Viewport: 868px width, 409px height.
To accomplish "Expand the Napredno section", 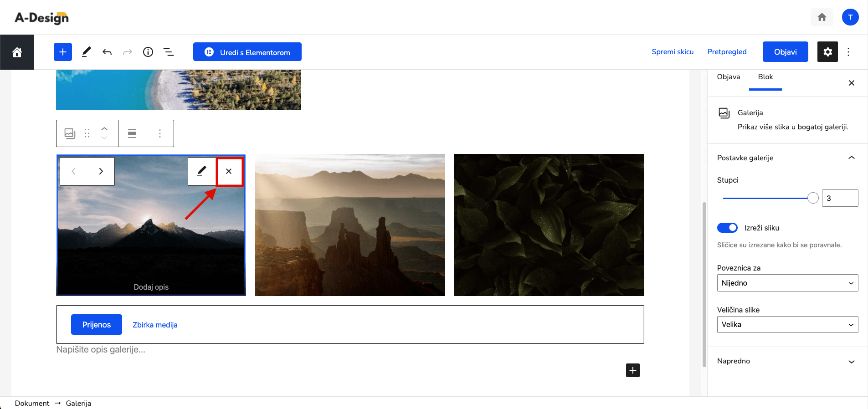I will click(x=787, y=361).
